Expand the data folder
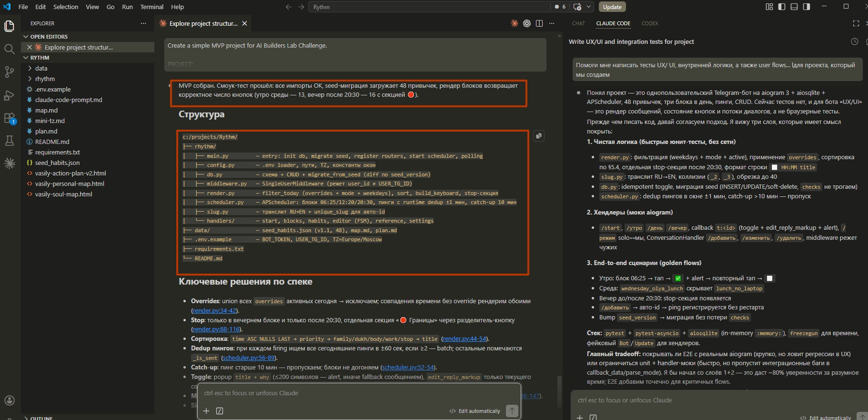The image size is (868, 420). tap(41, 68)
